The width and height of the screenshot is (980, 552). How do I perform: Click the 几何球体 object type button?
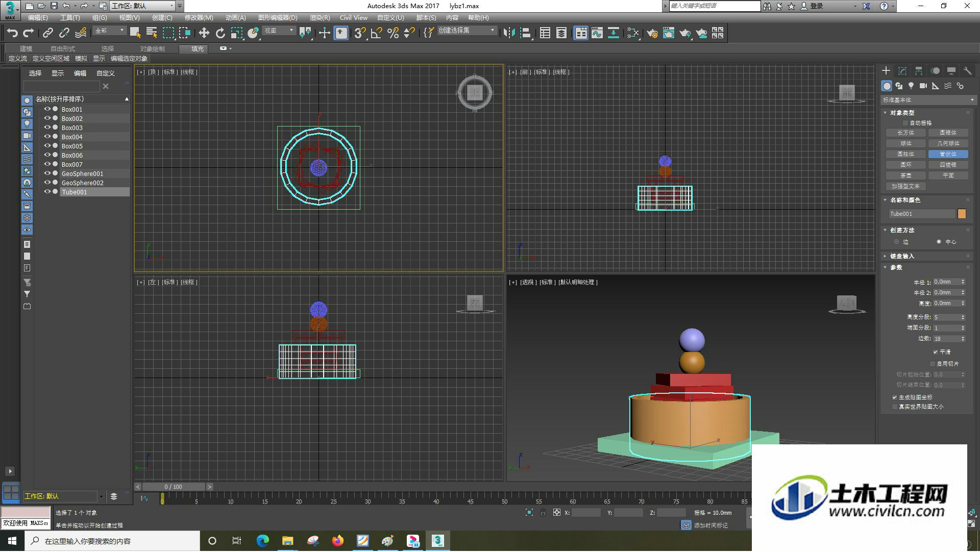pyautogui.click(x=948, y=143)
